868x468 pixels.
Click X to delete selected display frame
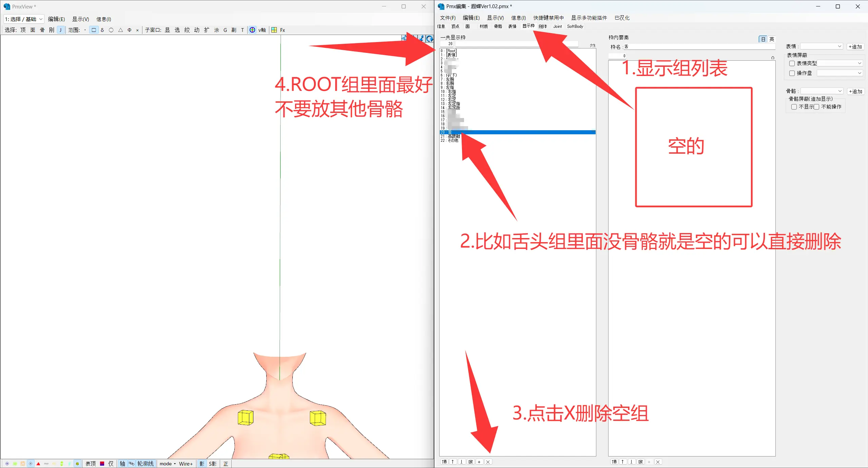pyautogui.click(x=488, y=462)
